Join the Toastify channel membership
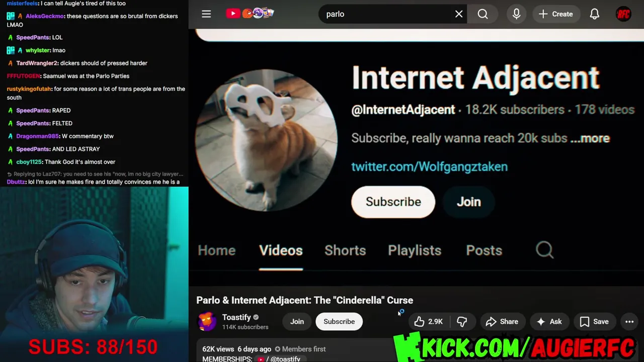644x362 pixels. click(x=297, y=322)
